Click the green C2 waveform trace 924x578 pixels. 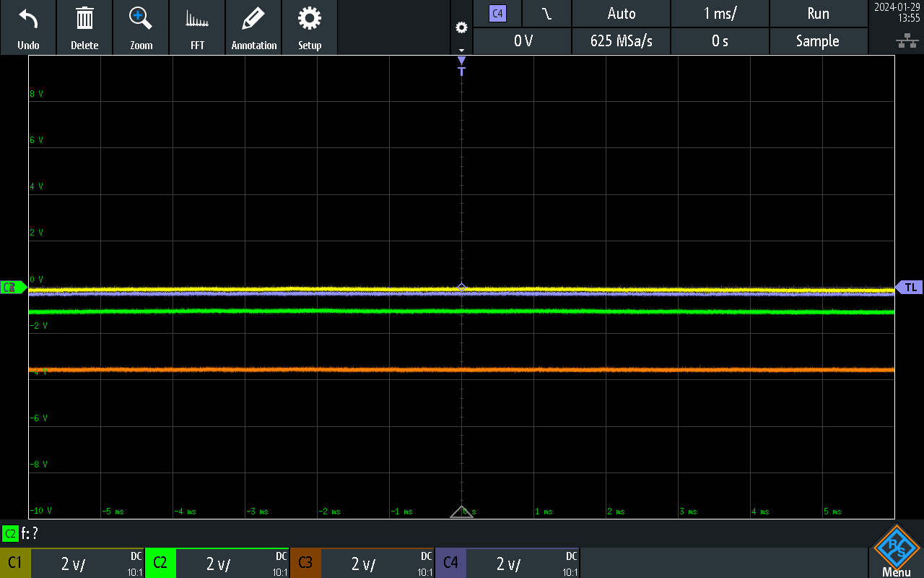462,311
